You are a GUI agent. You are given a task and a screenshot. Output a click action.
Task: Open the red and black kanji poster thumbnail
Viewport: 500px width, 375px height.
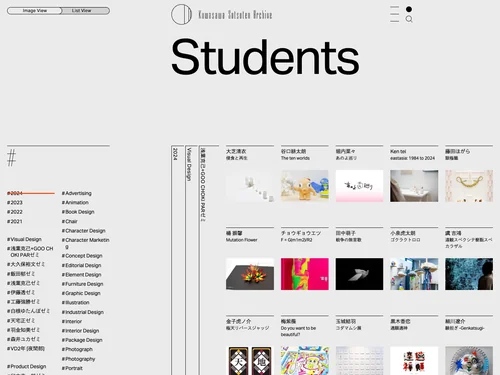[414, 361]
